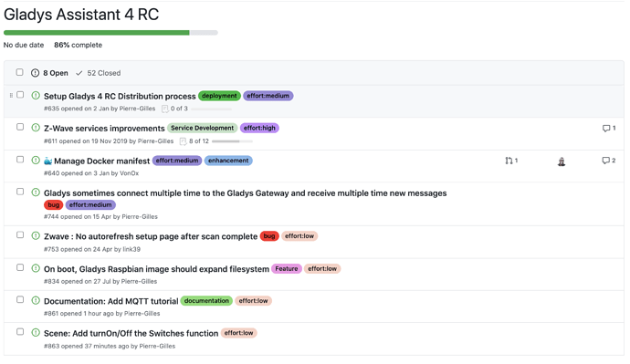
Task: Open Gladys Gateway multiple time messages issue
Action: point(245,193)
